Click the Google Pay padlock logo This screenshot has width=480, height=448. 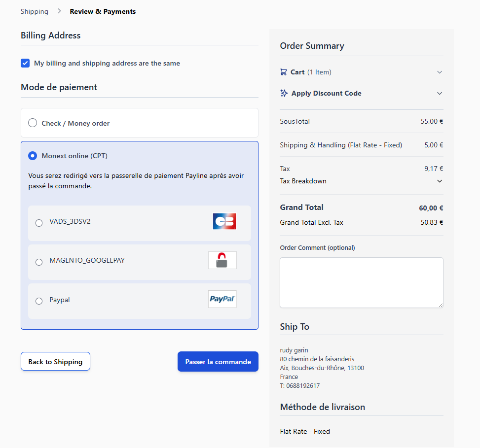[222, 260]
